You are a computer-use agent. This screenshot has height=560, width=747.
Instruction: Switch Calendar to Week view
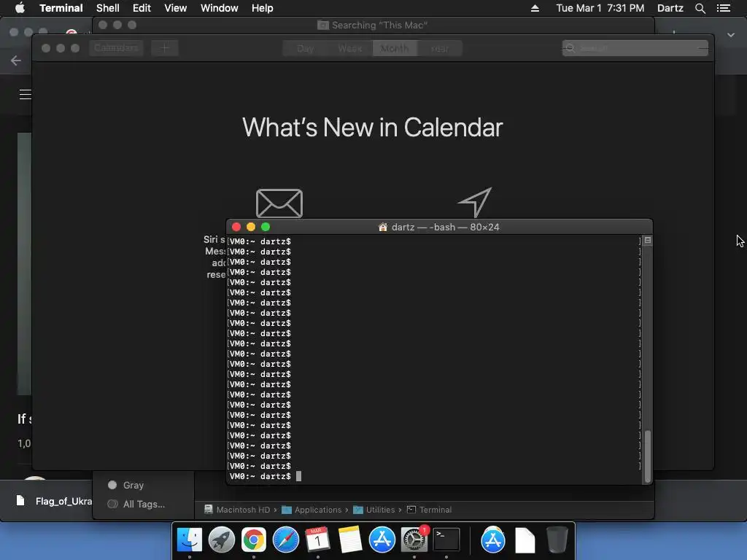pyautogui.click(x=349, y=49)
